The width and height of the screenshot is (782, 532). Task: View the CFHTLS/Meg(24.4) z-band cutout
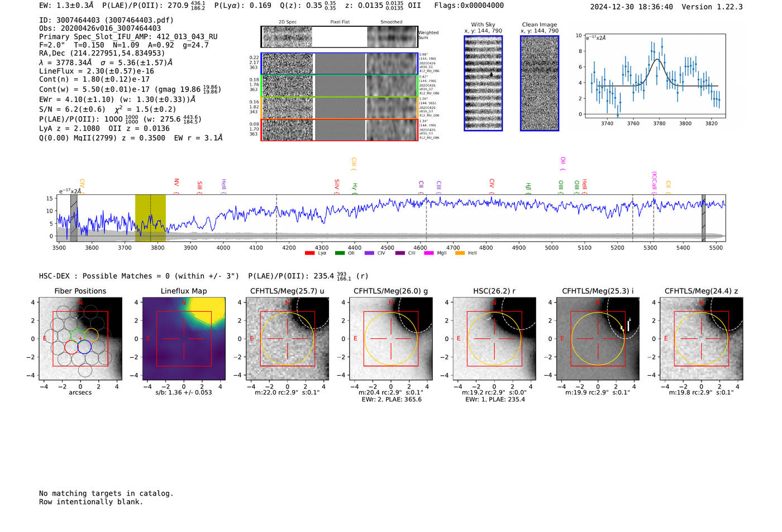702,339
